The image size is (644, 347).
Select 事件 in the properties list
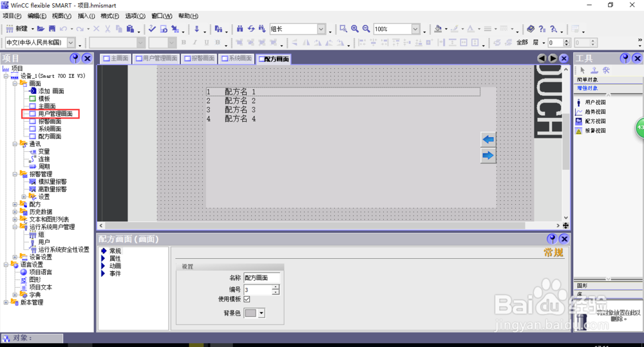coord(115,273)
